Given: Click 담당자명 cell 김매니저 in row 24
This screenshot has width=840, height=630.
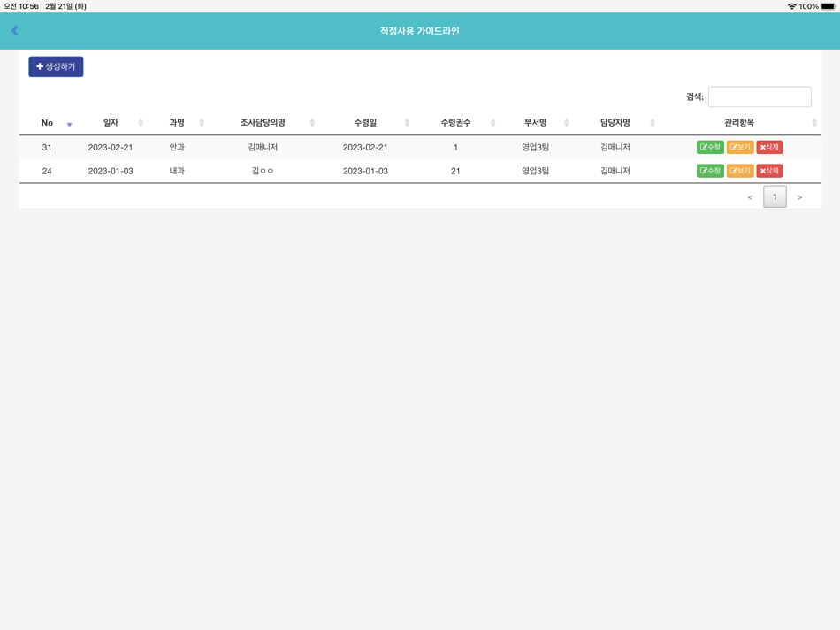Looking at the screenshot, I should coord(615,171).
